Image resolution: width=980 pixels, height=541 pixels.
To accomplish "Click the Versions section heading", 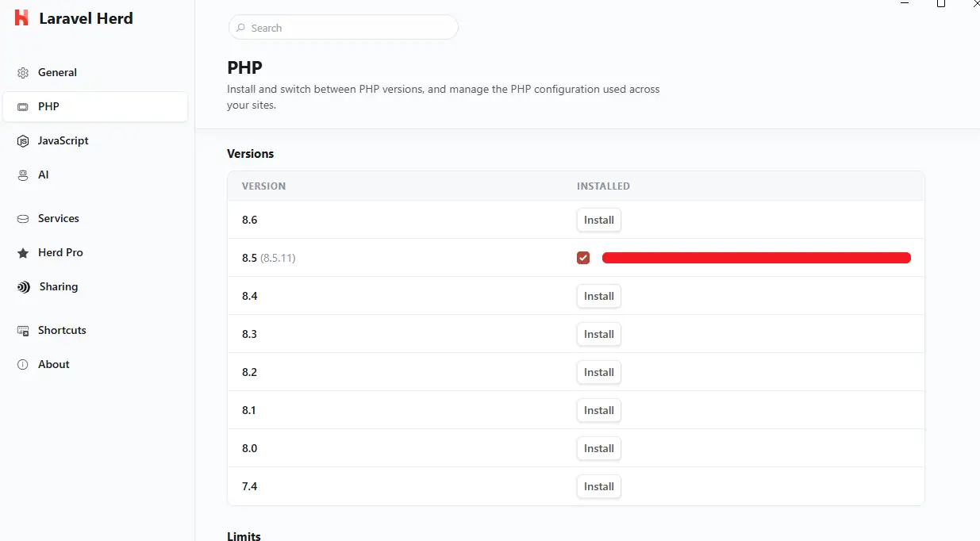I will point(250,154).
